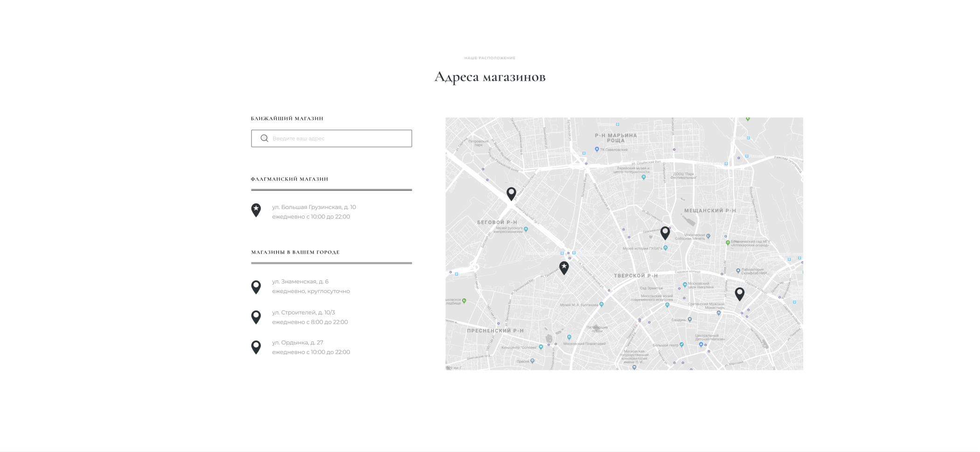
Task: Click the pin icon beside ул. Знаменская, д. 6
Action: pos(256,287)
